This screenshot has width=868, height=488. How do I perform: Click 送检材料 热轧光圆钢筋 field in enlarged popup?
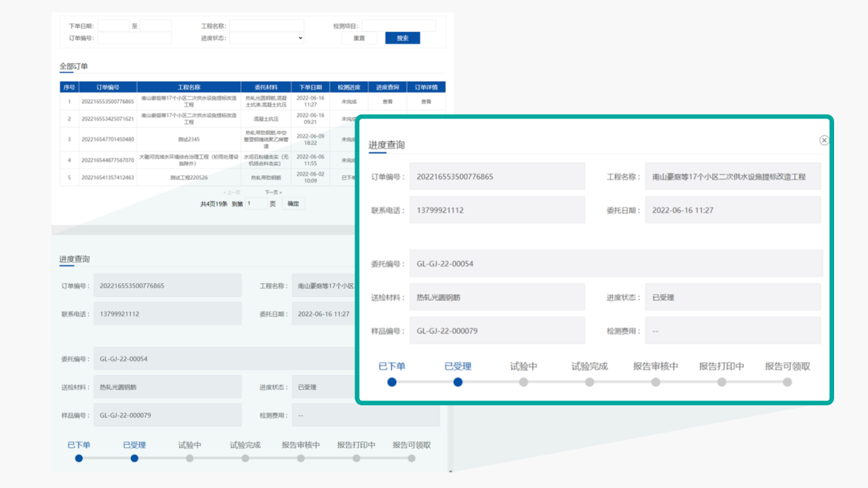[497, 297]
